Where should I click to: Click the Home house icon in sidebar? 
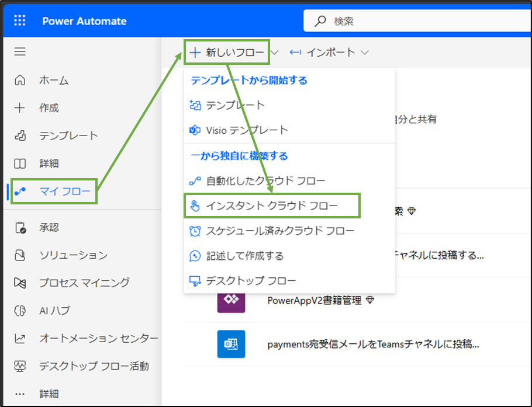(20, 81)
